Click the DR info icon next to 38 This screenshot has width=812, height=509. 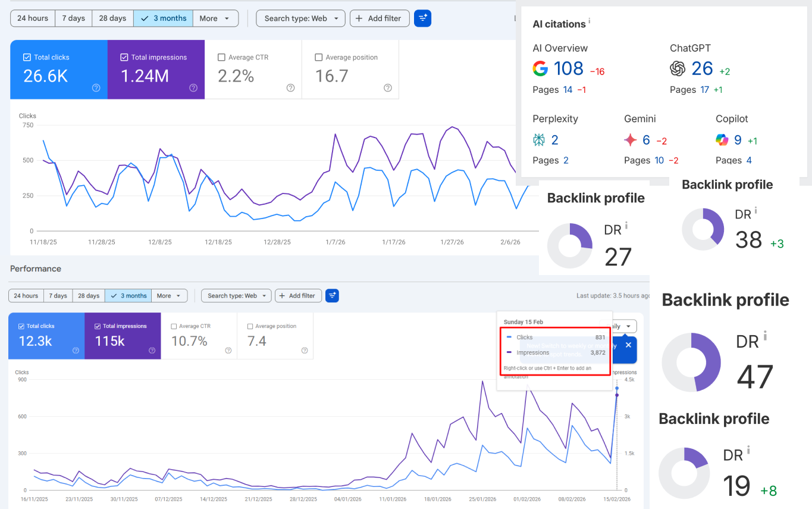coord(755,211)
